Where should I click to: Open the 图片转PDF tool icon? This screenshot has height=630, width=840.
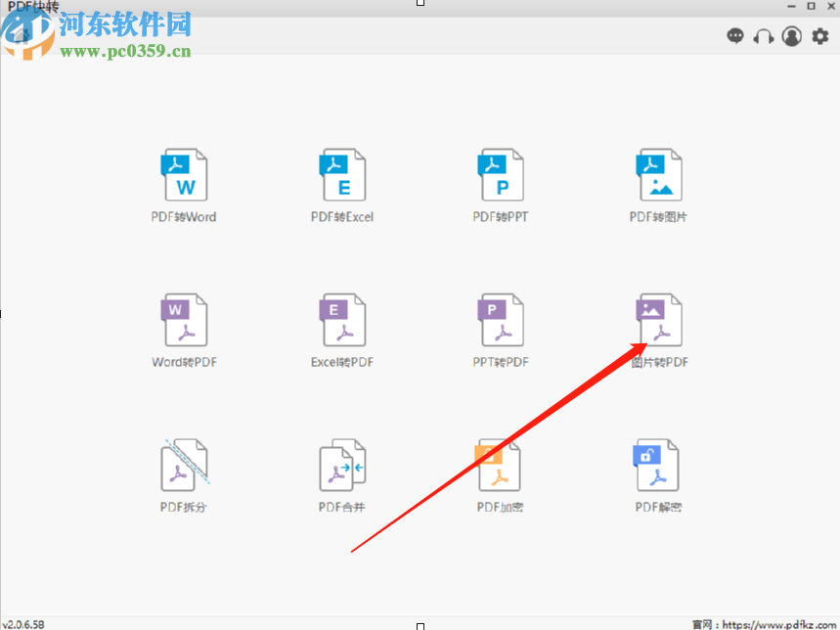[658, 320]
